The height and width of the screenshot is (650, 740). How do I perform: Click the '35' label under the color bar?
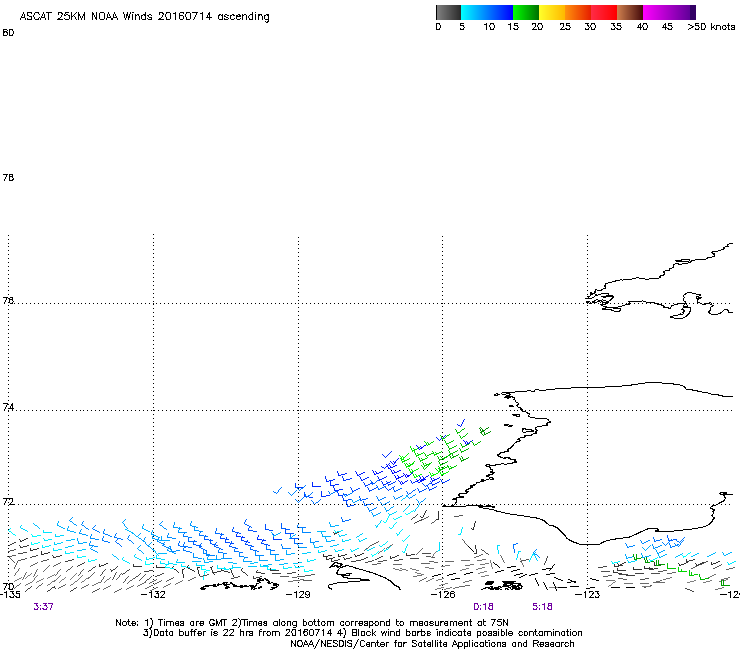(616, 27)
